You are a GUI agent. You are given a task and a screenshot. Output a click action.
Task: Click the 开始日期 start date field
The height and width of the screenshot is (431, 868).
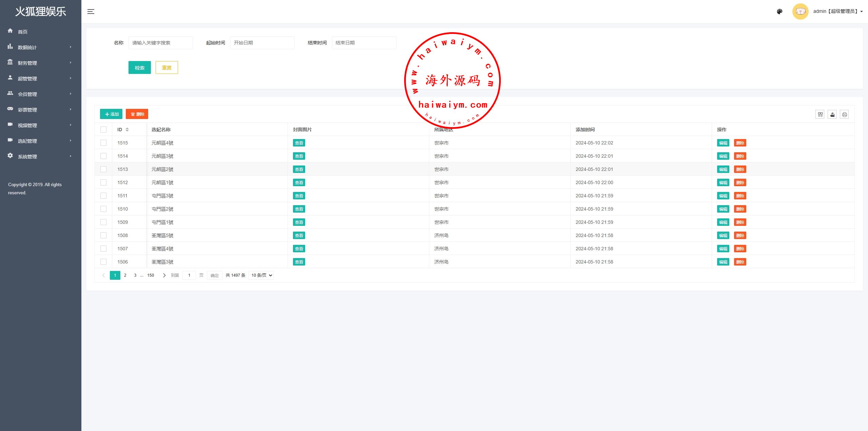tap(262, 43)
